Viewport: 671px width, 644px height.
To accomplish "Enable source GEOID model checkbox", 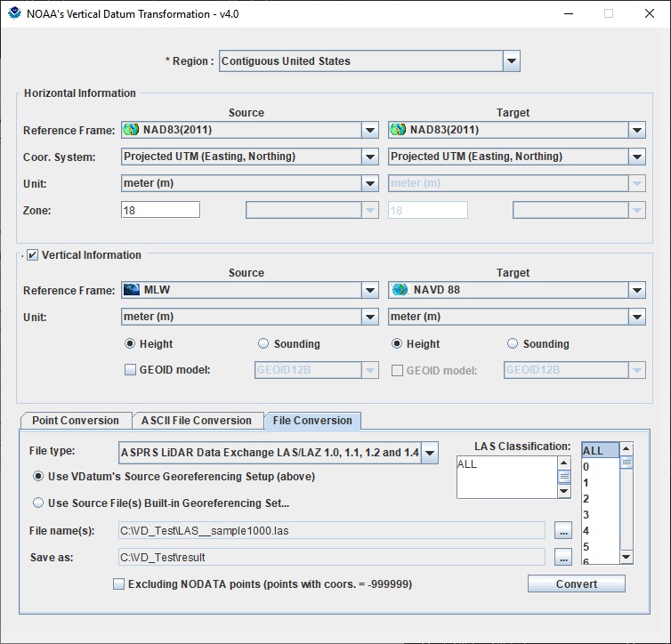I will click(x=130, y=369).
